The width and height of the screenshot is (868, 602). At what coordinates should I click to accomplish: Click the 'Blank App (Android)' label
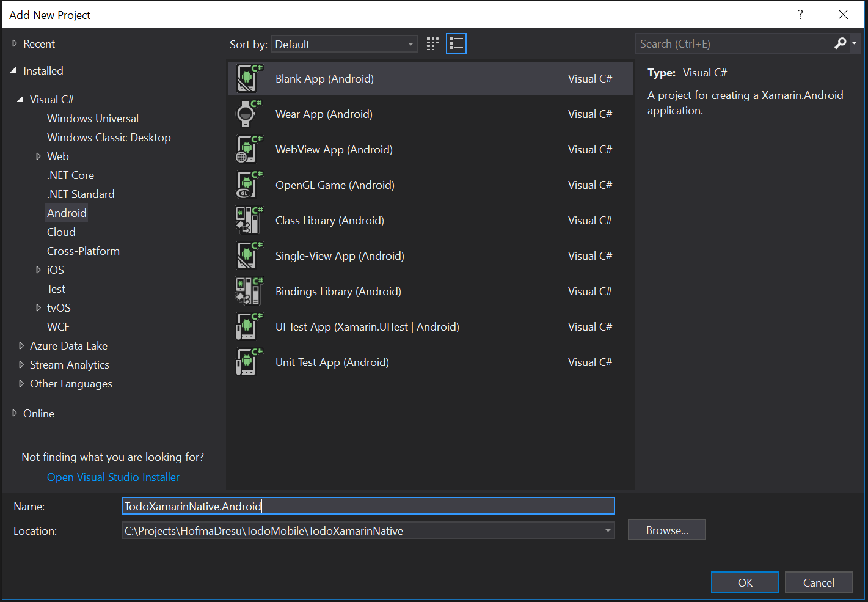tap(324, 79)
